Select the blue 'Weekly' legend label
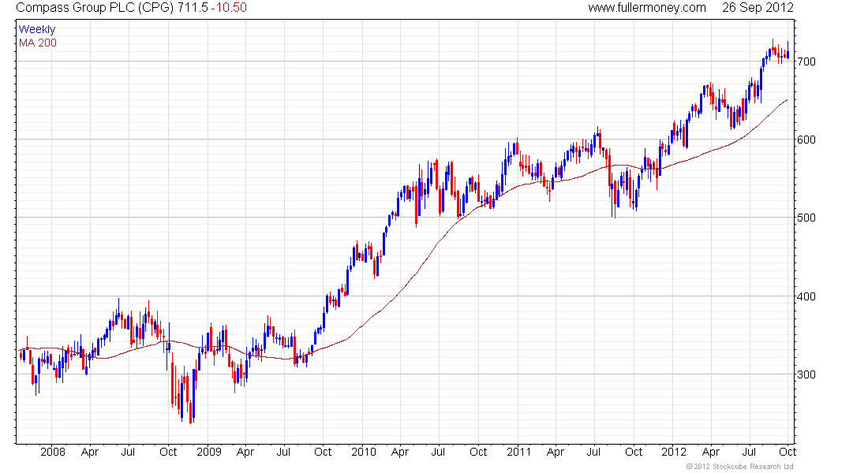The height and width of the screenshot is (473, 868). point(36,29)
